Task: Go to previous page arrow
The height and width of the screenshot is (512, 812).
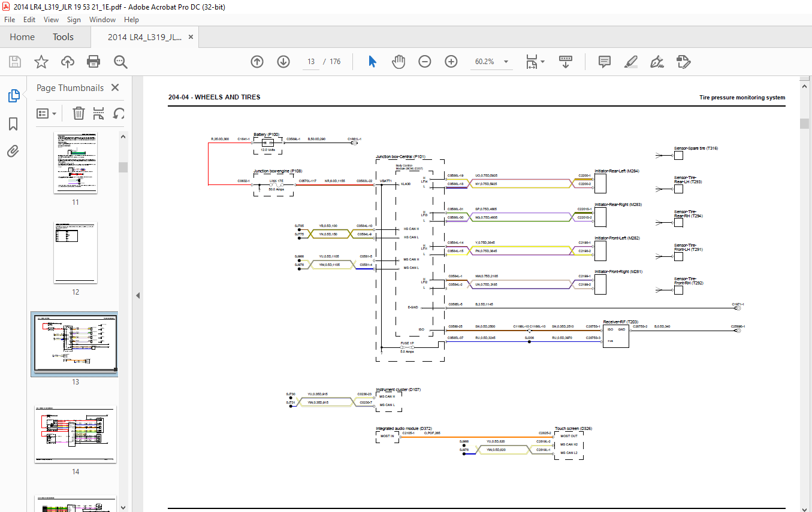Action: click(x=257, y=62)
